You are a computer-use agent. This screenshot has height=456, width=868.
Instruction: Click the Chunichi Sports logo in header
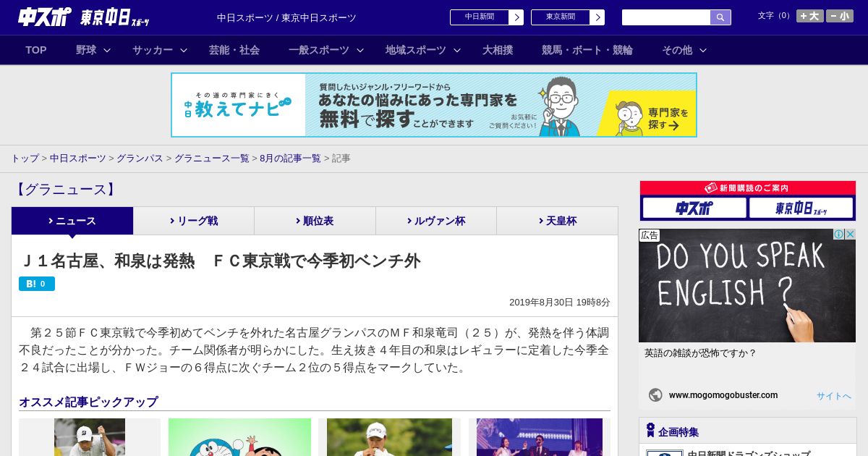pyautogui.click(x=45, y=17)
